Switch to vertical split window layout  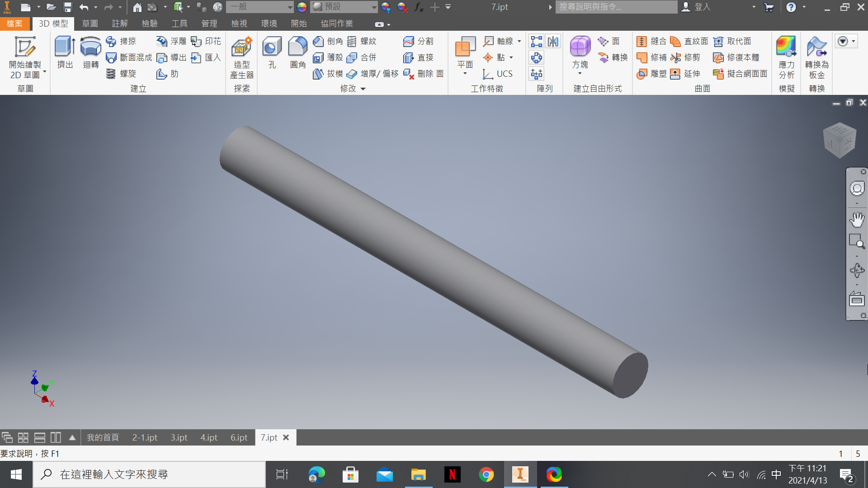(x=56, y=437)
